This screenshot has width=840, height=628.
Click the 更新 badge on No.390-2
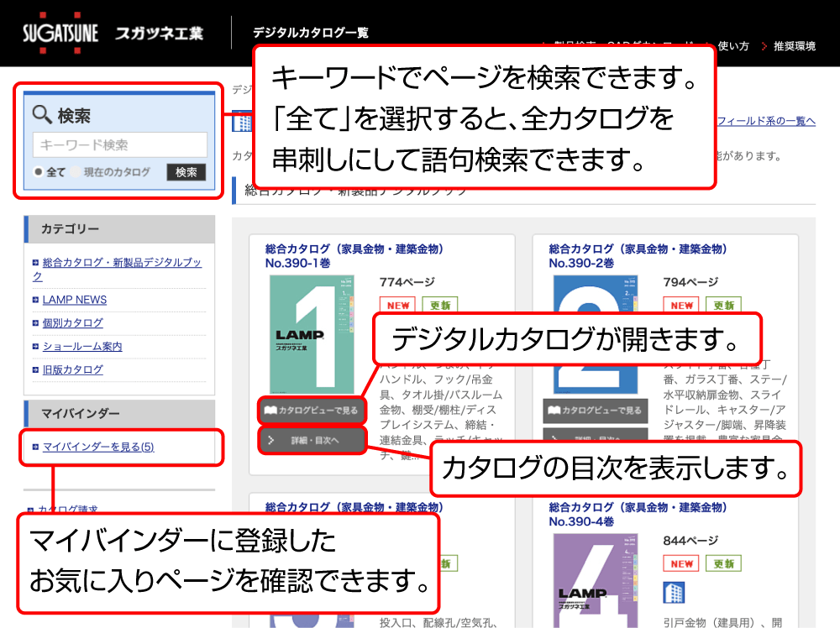point(723,305)
